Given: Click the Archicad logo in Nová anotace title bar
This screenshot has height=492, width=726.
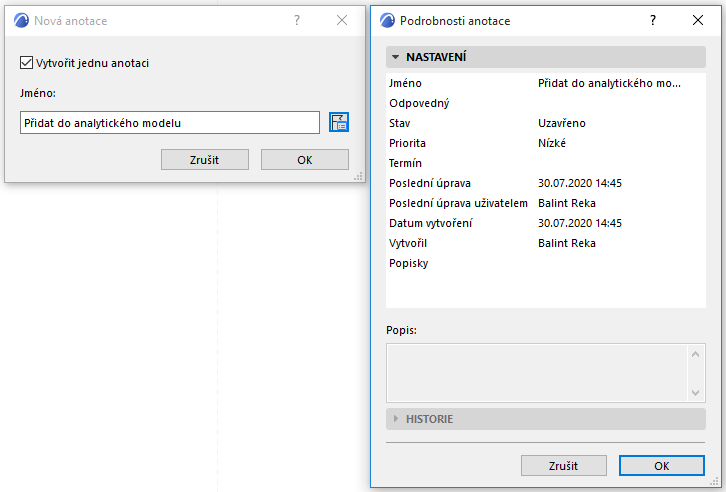Looking at the screenshot, I should coord(21,20).
